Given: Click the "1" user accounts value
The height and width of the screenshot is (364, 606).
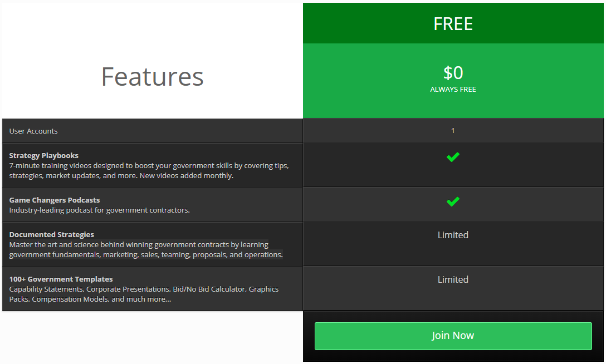Looking at the screenshot, I should pyautogui.click(x=453, y=130).
